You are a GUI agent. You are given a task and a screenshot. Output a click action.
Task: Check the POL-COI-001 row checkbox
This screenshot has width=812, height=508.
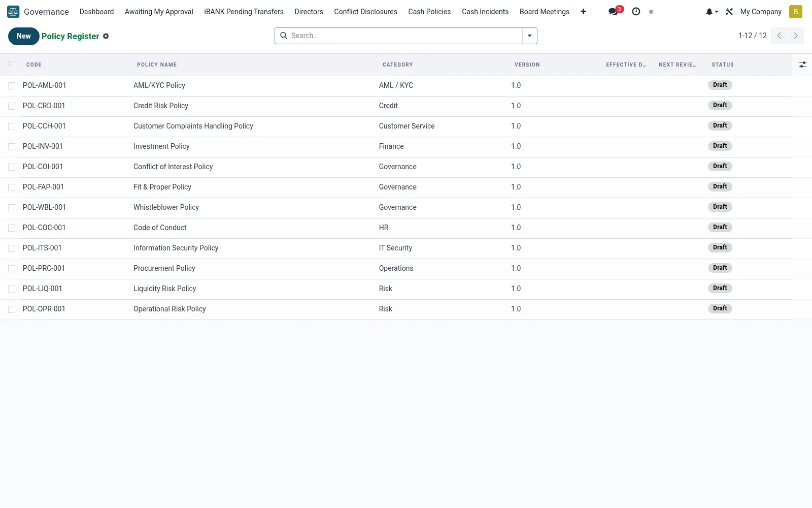point(12,167)
